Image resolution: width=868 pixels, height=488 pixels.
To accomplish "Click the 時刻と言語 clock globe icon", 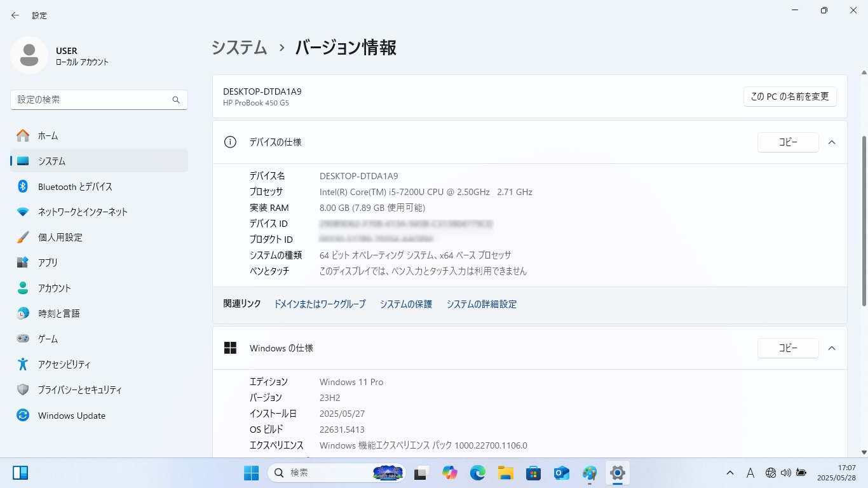I will [x=23, y=313].
